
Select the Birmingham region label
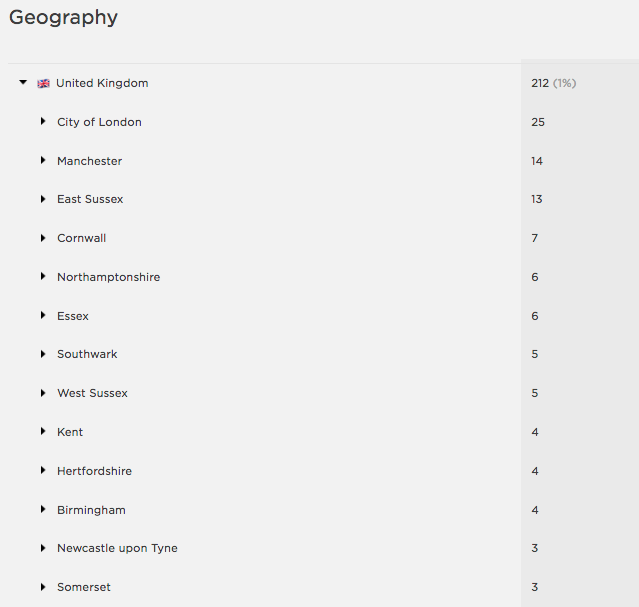pyautogui.click(x=91, y=510)
